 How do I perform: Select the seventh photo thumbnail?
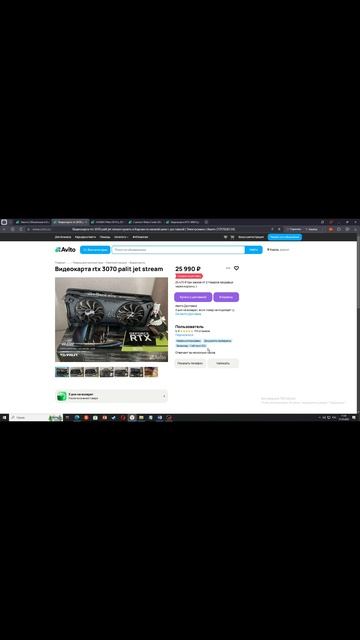click(151, 372)
